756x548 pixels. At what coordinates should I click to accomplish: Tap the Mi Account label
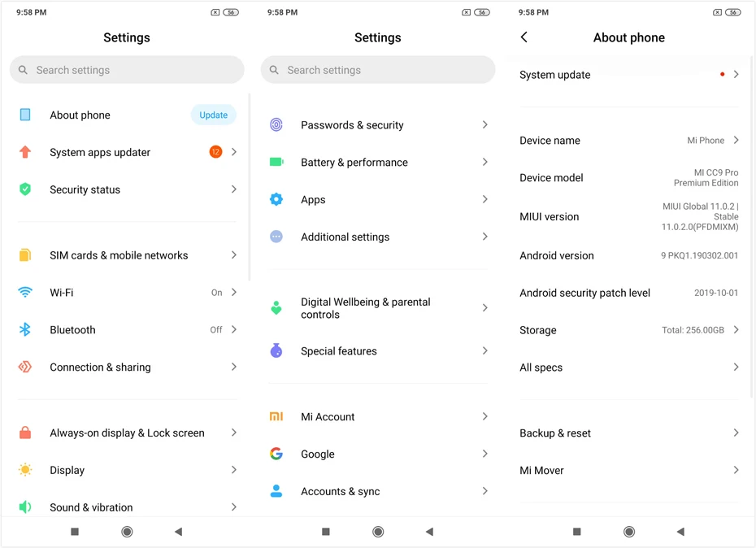click(x=328, y=417)
